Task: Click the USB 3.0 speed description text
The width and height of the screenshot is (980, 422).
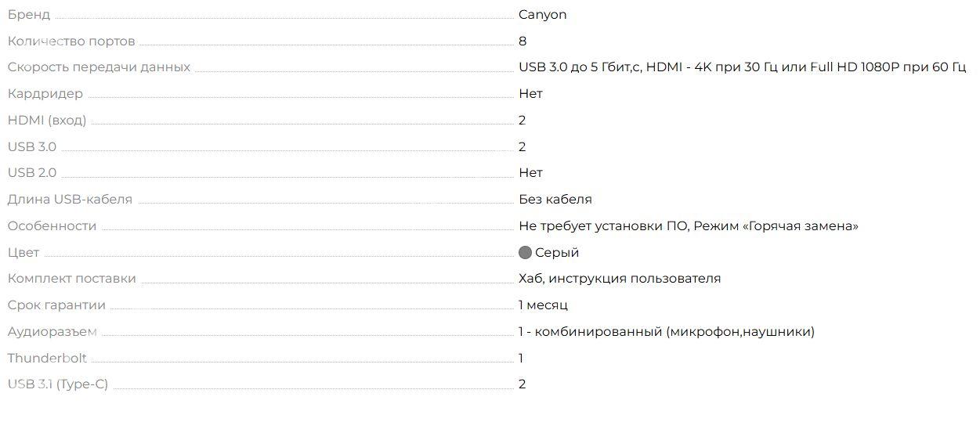Action: coord(580,67)
